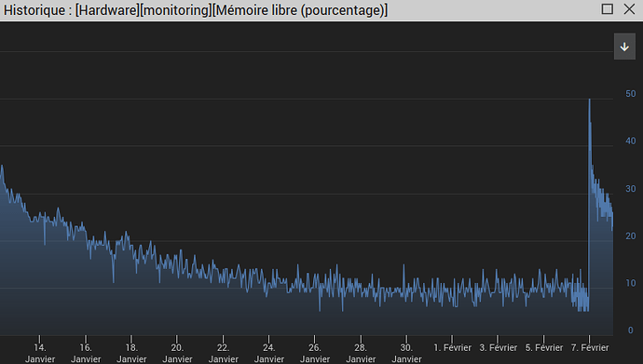Screen dimensions: 643x364
Task: Click the 3. Février axis label
Action: [499, 347]
